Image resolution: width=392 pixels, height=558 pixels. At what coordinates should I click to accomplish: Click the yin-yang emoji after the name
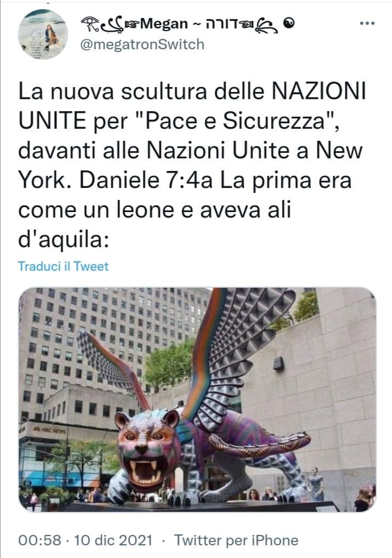pos(290,23)
